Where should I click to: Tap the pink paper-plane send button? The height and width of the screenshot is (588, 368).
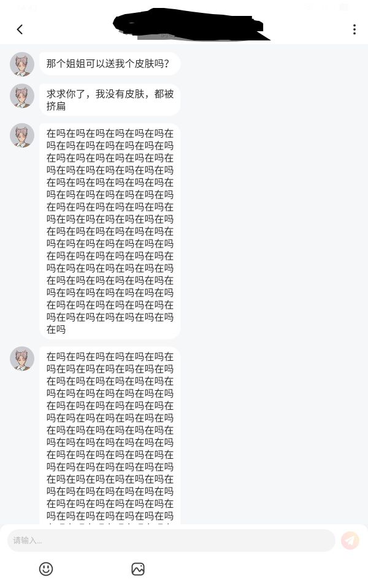[350, 540]
